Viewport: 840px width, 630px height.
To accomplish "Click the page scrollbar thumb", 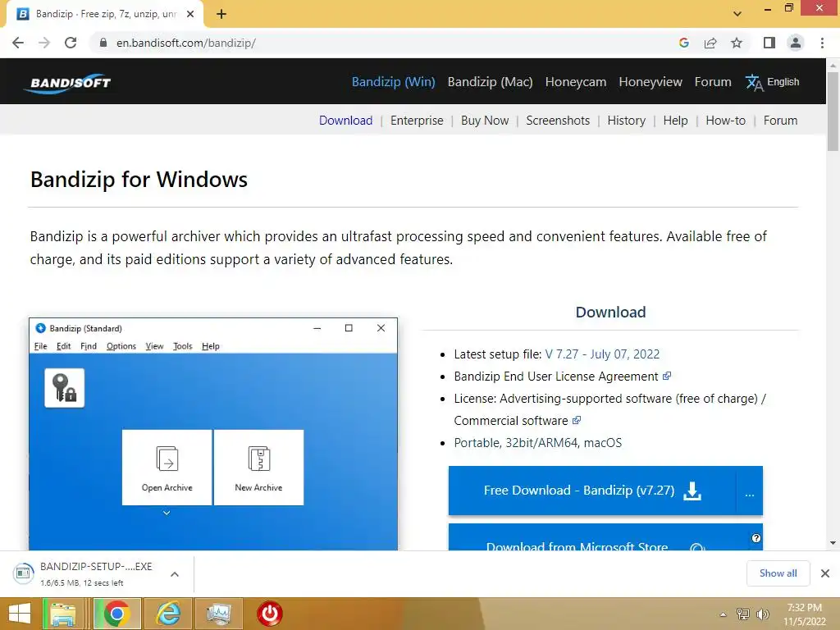I will tap(833, 111).
